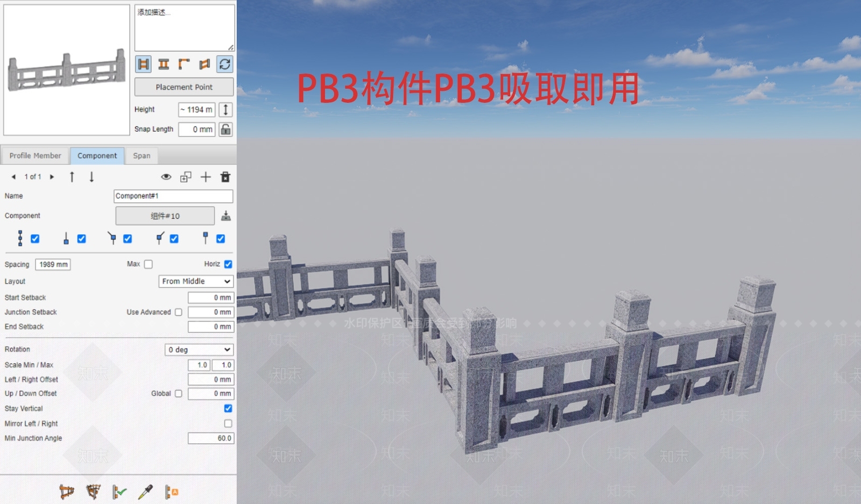Edit the Name field Component#1
Screen dimensions: 861x504
tap(173, 196)
